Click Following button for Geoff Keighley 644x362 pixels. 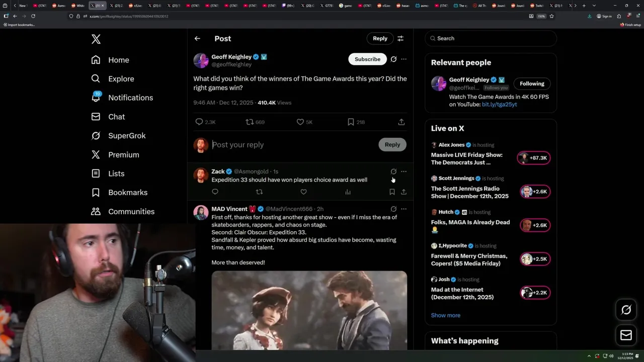pyautogui.click(x=532, y=83)
